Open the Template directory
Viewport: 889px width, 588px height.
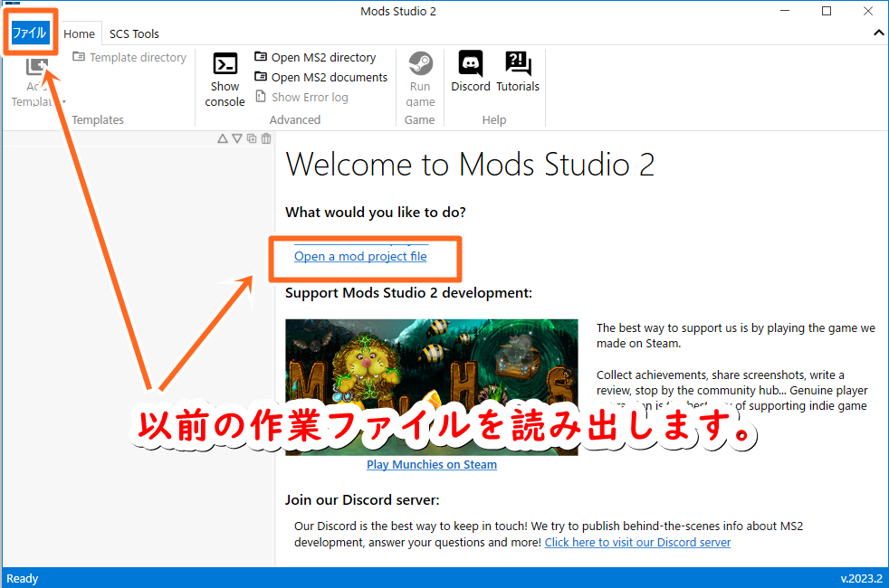[129, 57]
